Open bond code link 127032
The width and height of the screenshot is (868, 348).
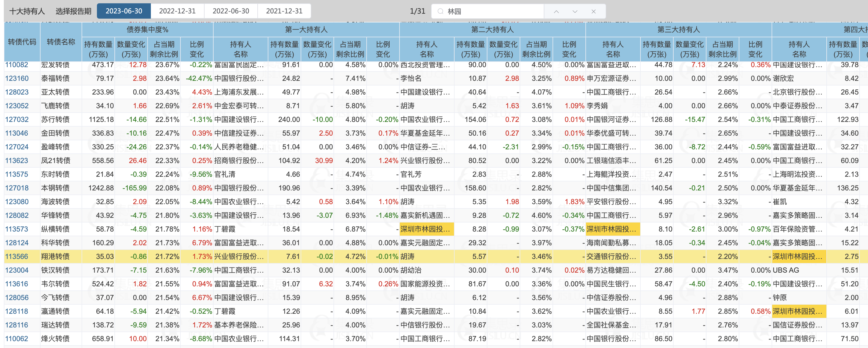(x=16, y=120)
